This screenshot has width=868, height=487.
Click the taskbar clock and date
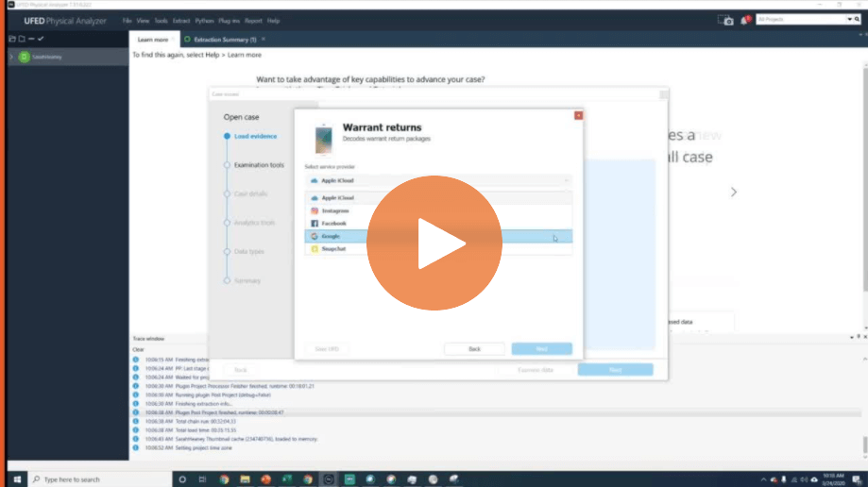tap(833, 479)
